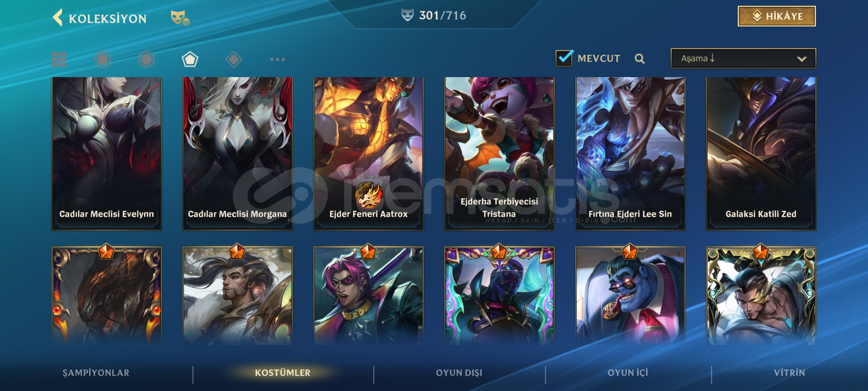The width and height of the screenshot is (868, 391).
Task: Select the grid all-skins filter icon
Action: (59, 59)
